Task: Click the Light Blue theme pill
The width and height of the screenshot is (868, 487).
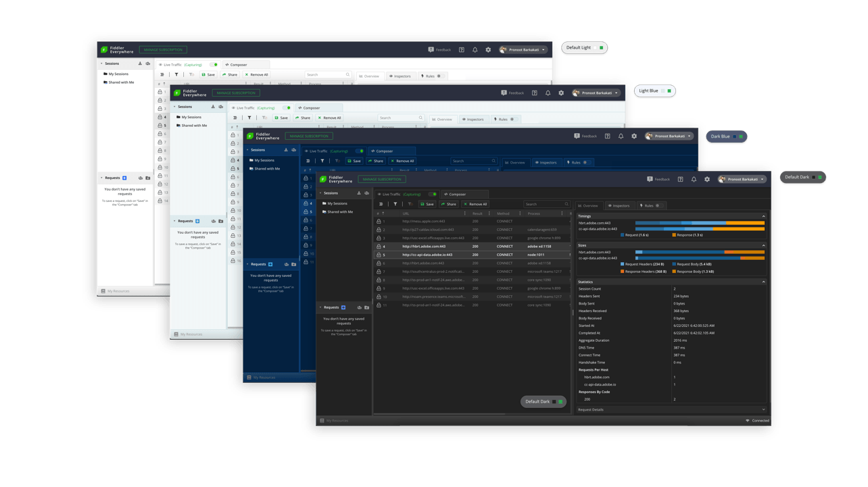Action: click(655, 91)
